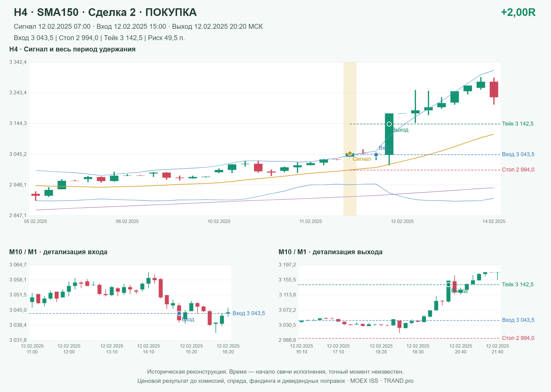The height and width of the screenshot is (392, 551).
Task: Click the 14:10 time tick in entry chart
Action: [x=148, y=352]
